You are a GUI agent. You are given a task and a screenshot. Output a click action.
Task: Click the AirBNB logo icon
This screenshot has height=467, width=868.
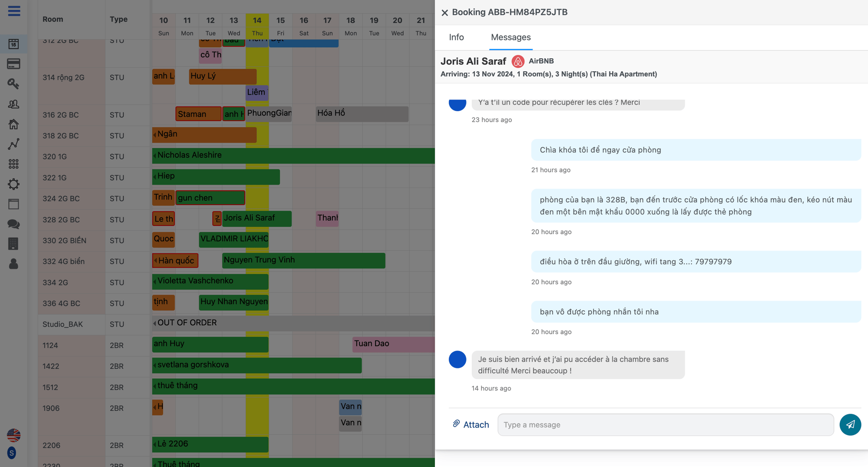pos(518,61)
